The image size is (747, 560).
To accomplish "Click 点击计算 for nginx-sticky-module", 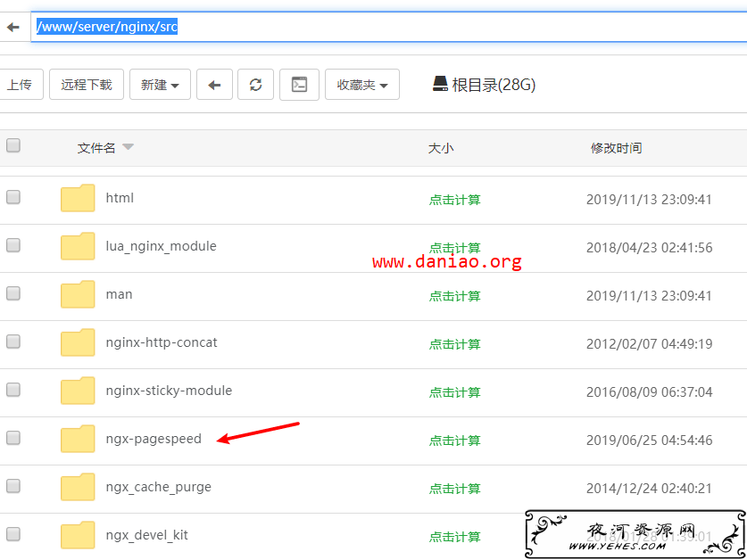I will (x=454, y=392).
